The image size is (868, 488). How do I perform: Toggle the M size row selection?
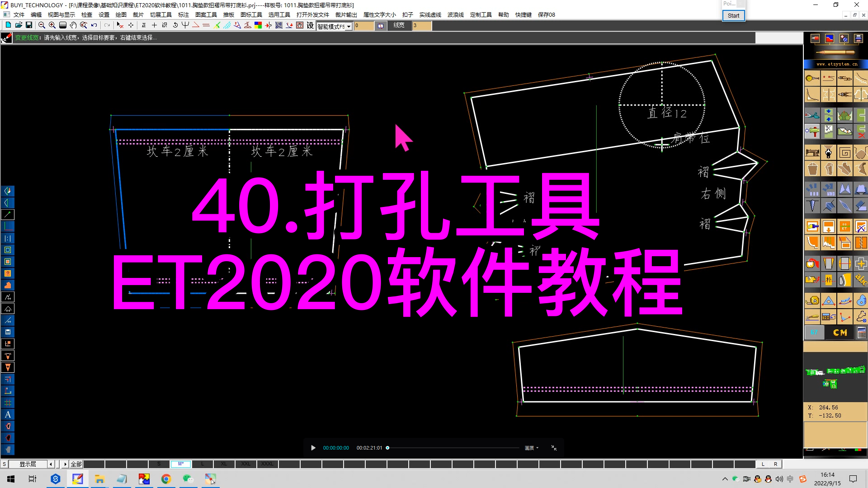[180, 464]
